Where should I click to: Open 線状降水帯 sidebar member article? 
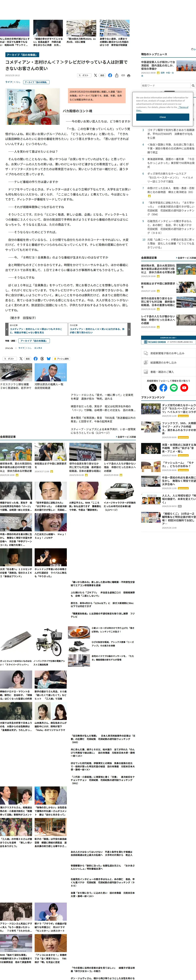[x=158, y=269]
